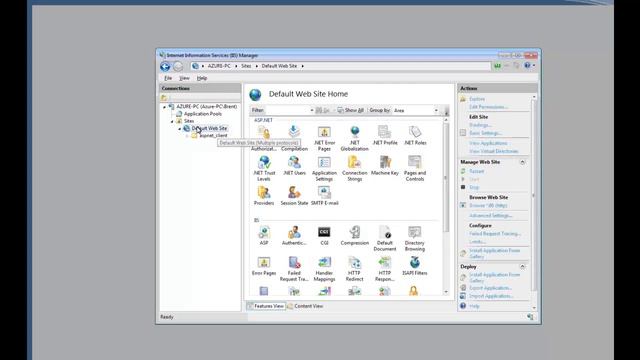Open Application Settings feature
The height and width of the screenshot is (360, 640).
tap(324, 168)
